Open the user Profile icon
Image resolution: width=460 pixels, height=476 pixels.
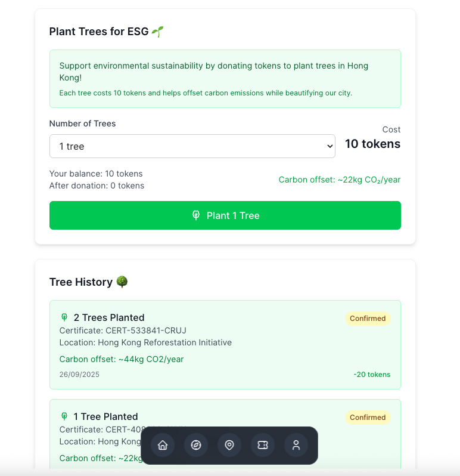(296, 445)
